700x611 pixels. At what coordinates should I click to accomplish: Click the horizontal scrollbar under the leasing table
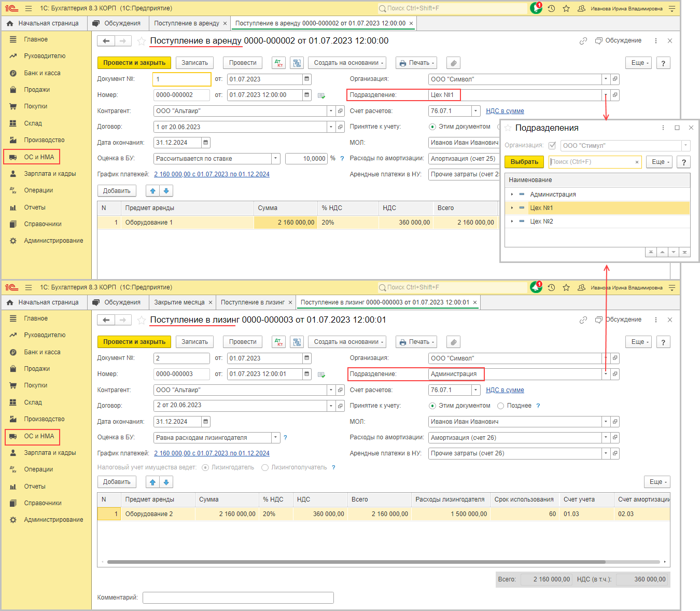pos(356,562)
